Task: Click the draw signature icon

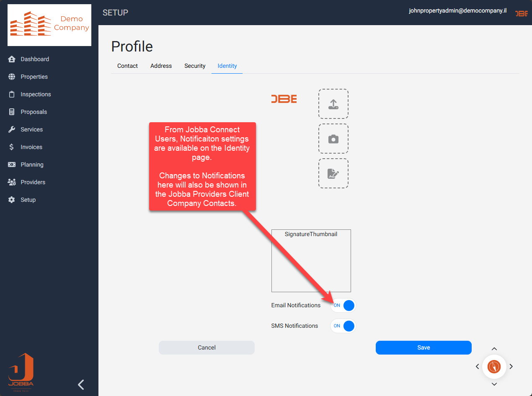Action: click(333, 173)
